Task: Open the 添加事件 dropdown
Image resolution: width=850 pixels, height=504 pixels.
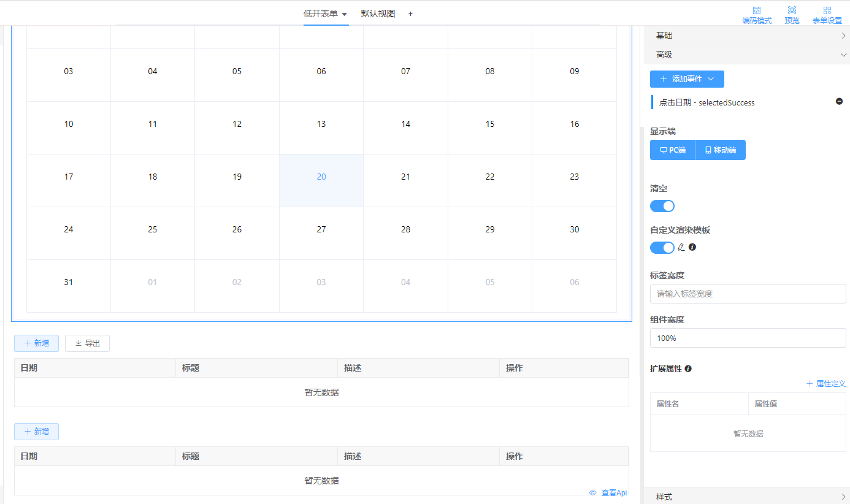Action: click(687, 79)
